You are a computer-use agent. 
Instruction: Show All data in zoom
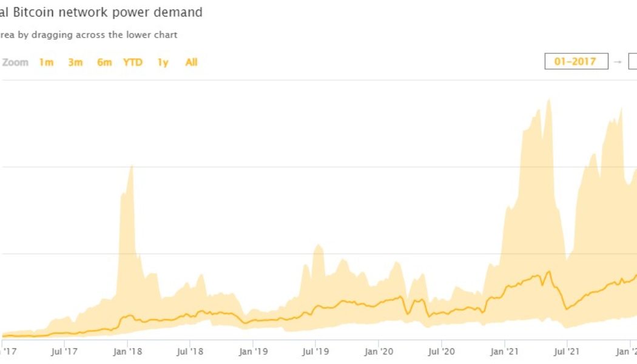click(x=191, y=62)
